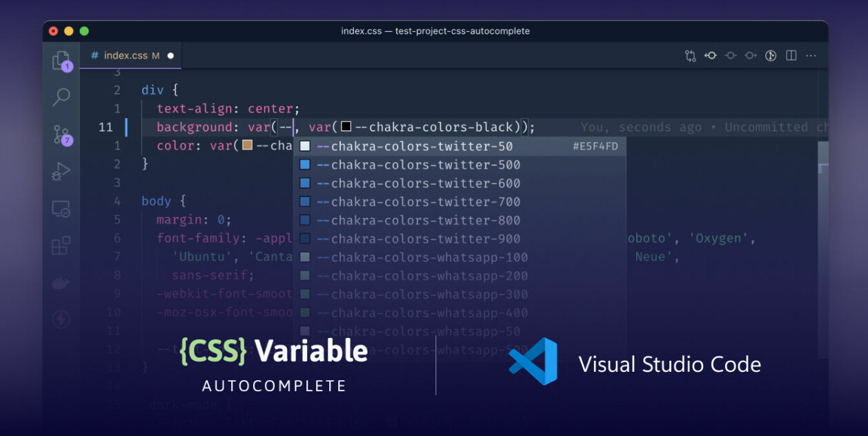Viewport: 868px width, 436px height.
Task: Open the Remote Explorer view
Action: (61, 208)
